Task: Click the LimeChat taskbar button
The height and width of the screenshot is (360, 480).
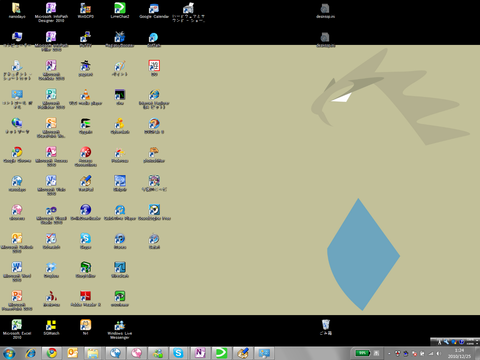Action: point(221,353)
